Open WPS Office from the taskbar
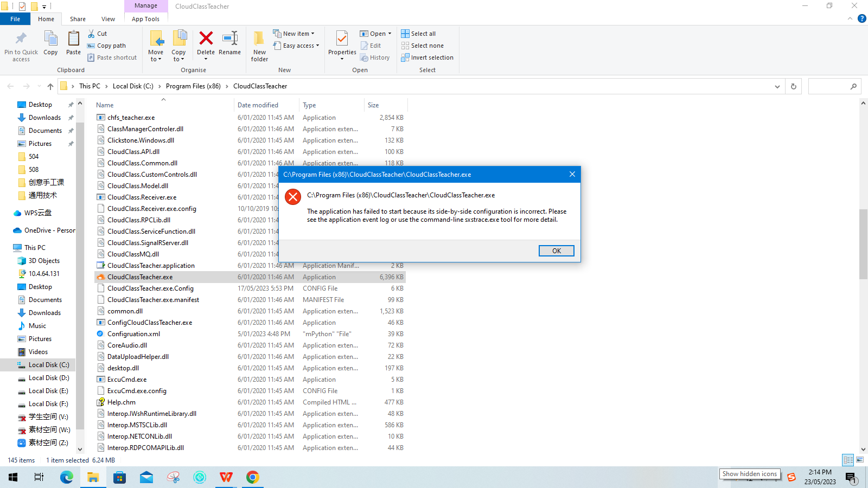The image size is (868, 488). tap(226, 477)
